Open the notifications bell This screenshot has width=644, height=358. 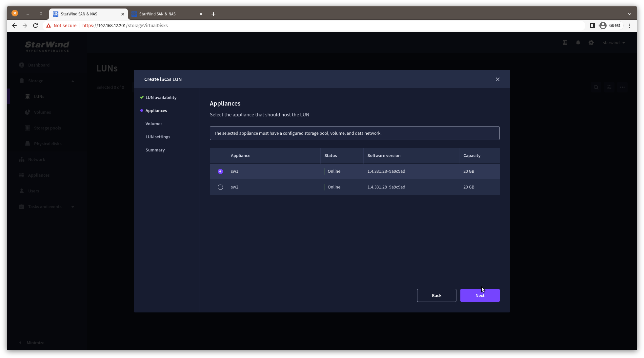coord(578,43)
